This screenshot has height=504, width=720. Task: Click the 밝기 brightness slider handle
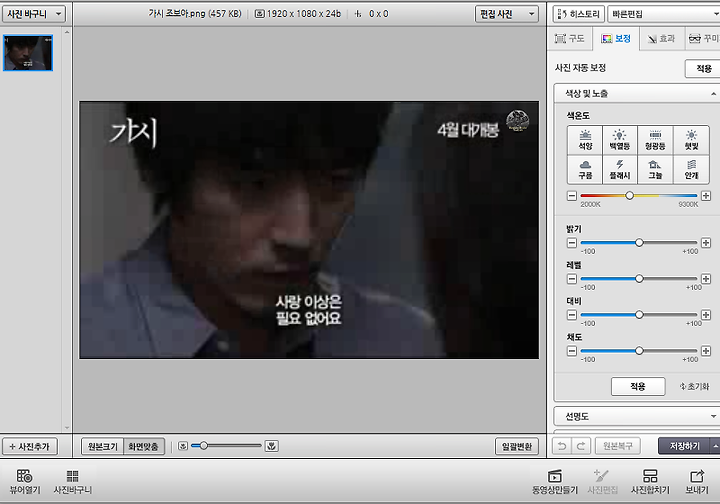point(639,242)
